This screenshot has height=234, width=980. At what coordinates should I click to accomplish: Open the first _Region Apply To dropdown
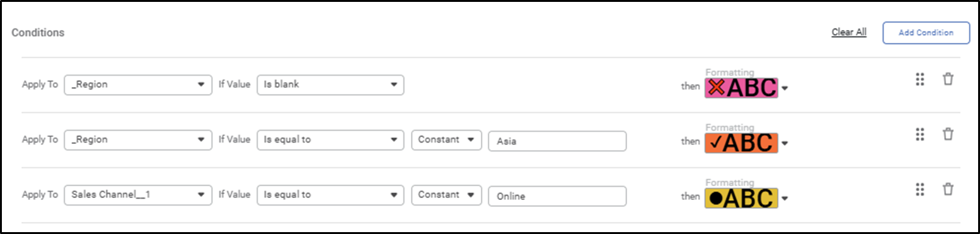(138, 85)
